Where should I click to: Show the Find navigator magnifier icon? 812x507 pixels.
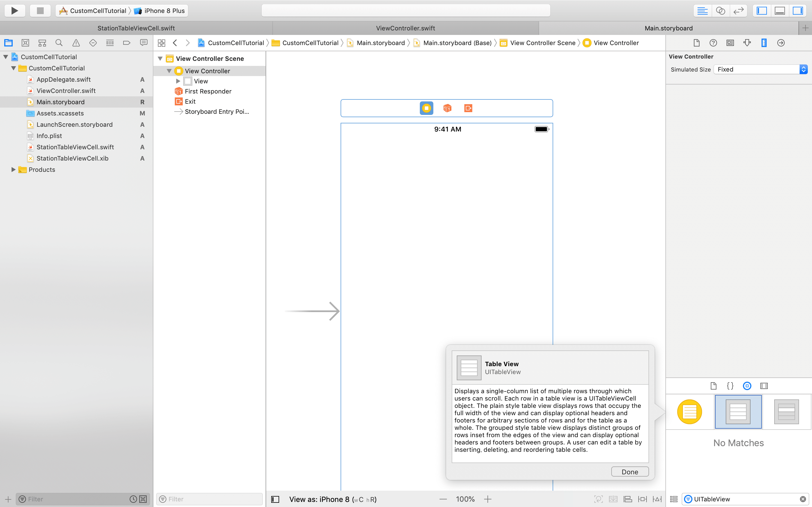tap(59, 43)
